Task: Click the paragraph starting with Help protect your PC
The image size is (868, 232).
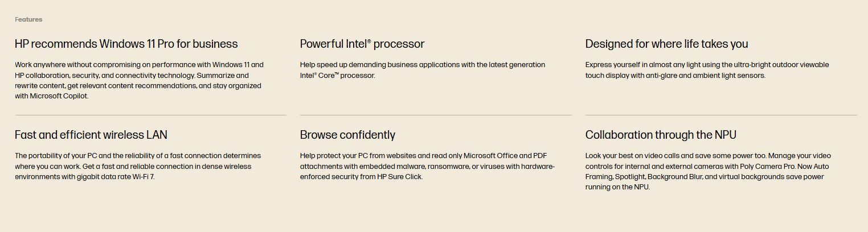Action: (427, 166)
